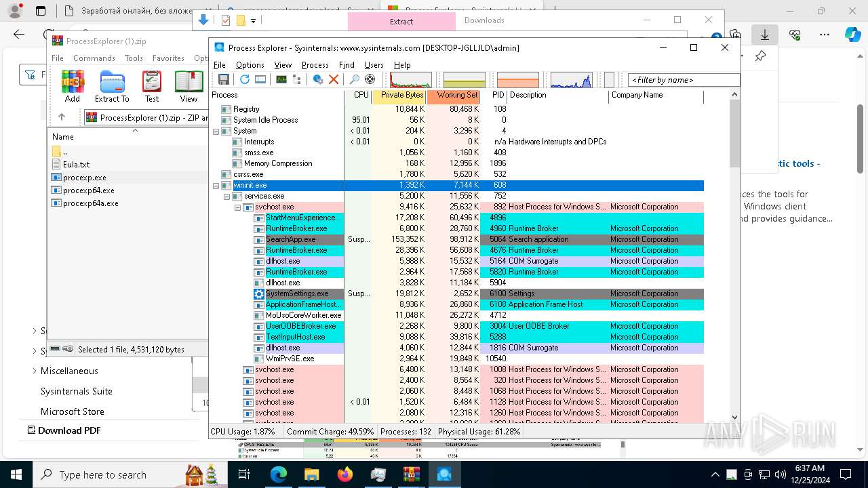Sort by the Working Set column header
Image resolution: width=868 pixels, height=488 pixels.
(x=453, y=96)
